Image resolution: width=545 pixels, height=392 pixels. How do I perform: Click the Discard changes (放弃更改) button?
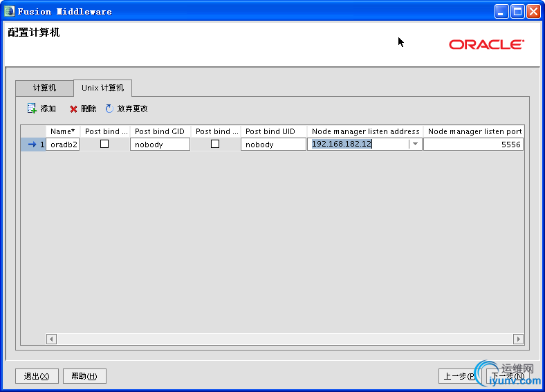127,109
